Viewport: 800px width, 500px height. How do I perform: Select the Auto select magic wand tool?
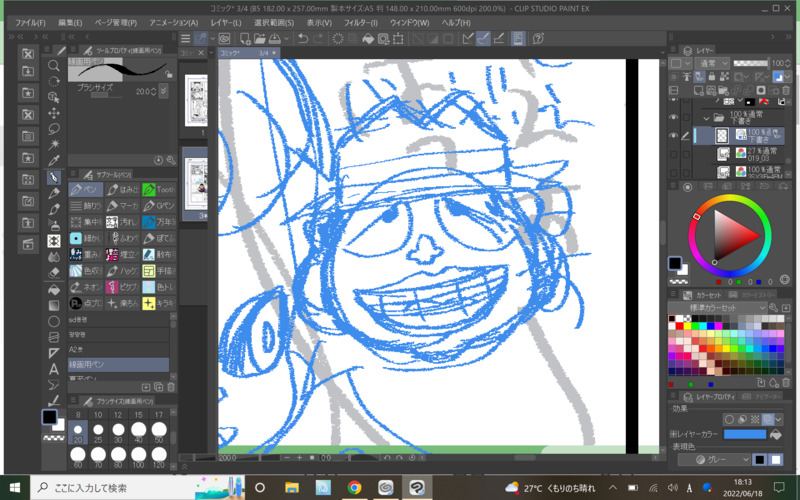point(54,145)
